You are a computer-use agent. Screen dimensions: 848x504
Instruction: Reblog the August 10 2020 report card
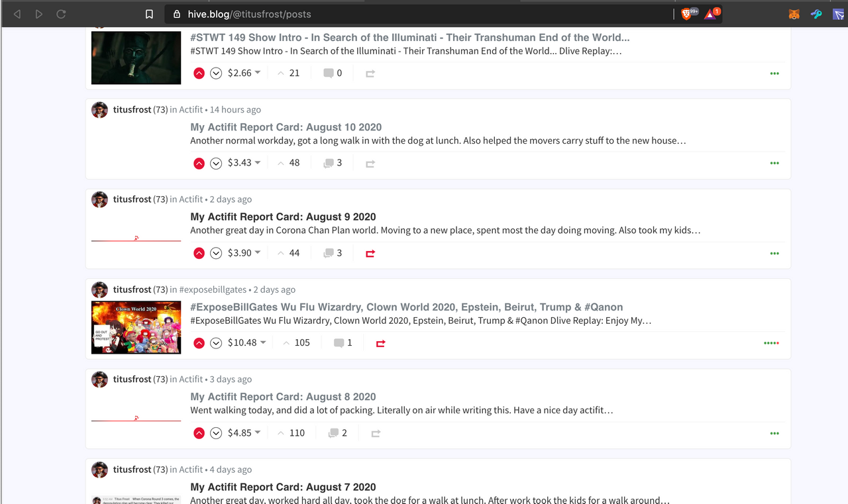pyautogui.click(x=370, y=163)
